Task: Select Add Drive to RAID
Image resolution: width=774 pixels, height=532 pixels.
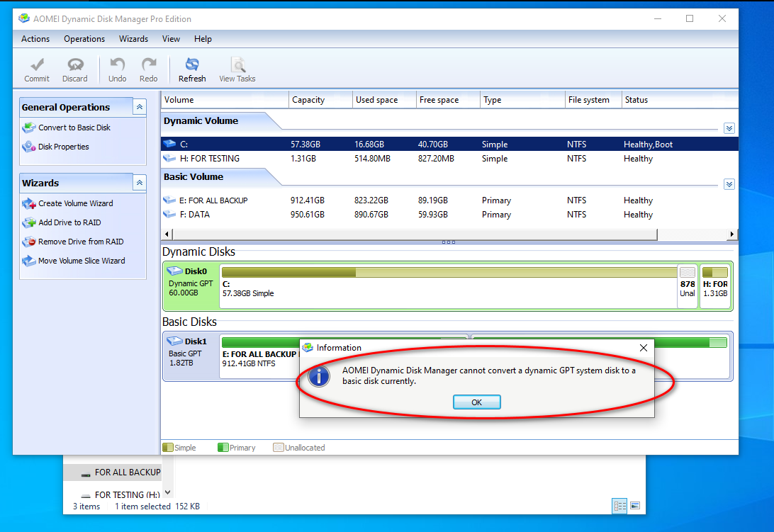Action: click(x=62, y=223)
